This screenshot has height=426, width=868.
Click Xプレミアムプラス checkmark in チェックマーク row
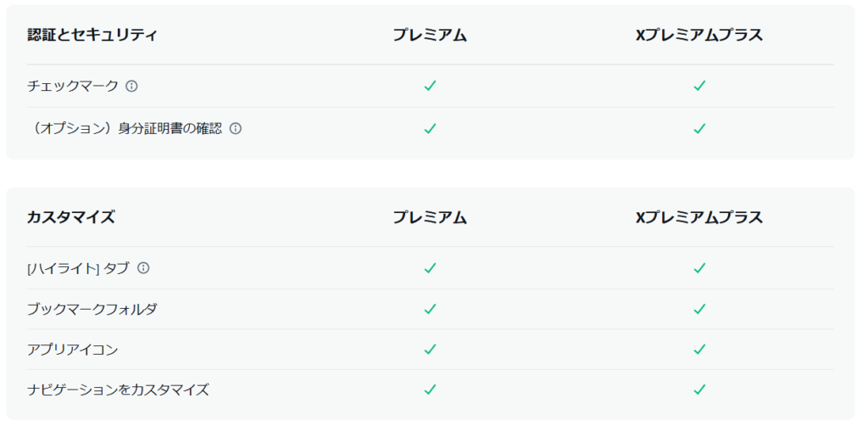(x=699, y=86)
